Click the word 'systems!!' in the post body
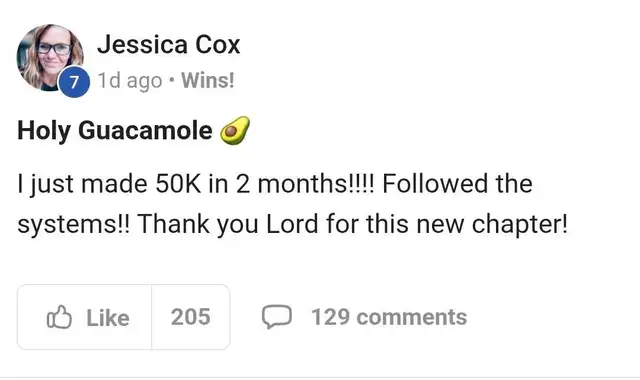This screenshot has height=380, width=640. [73, 225]
